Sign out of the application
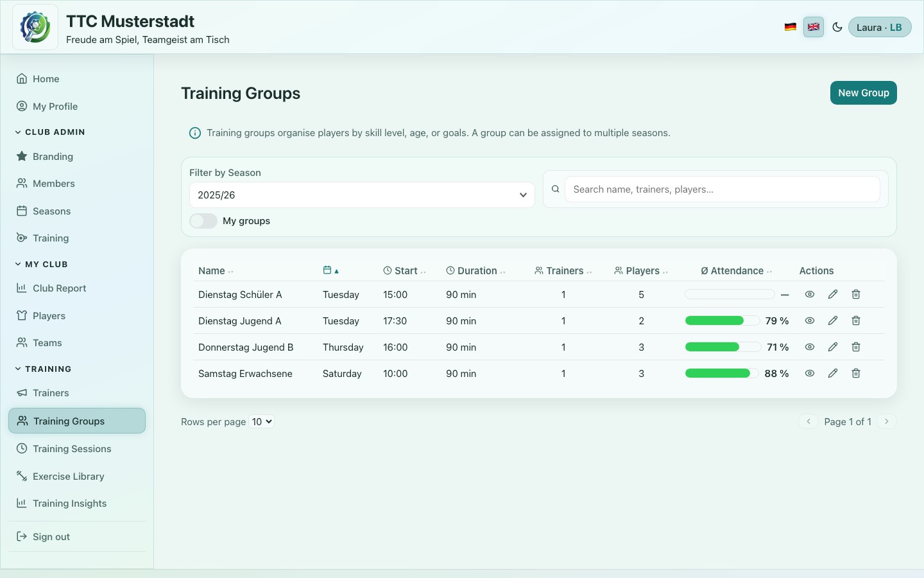Viewport: 924px width, 578px height. [77, 537]
